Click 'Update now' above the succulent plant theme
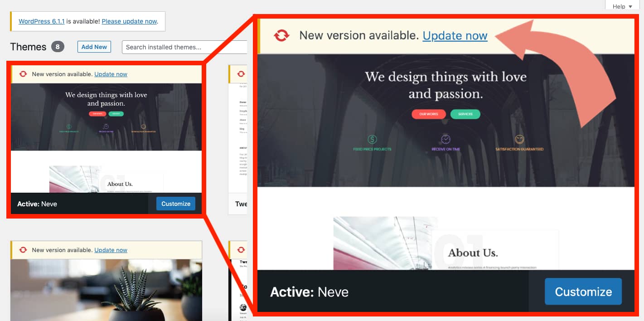 (x=111, y=250)
